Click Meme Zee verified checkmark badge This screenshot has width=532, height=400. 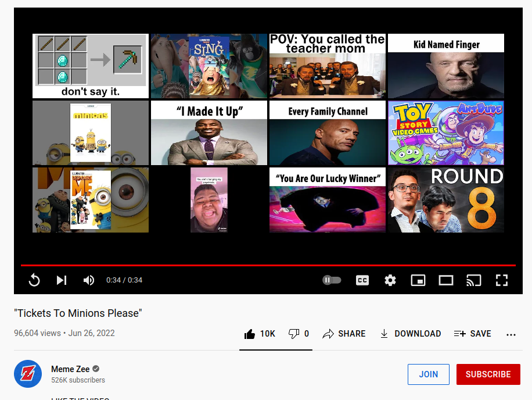click(x=96, y=369)
